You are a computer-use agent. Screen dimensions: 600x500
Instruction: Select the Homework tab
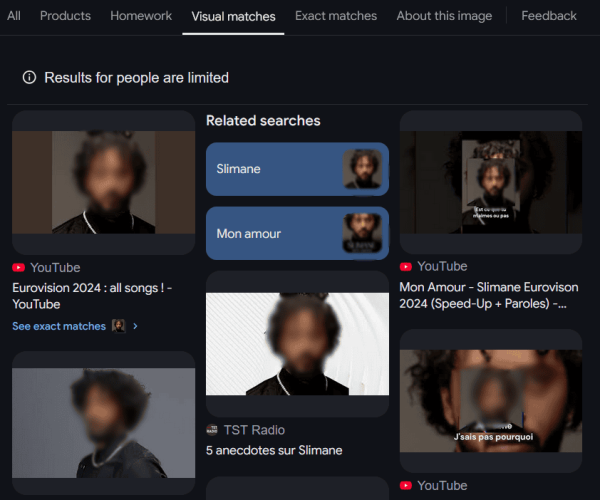coord(141,16)
